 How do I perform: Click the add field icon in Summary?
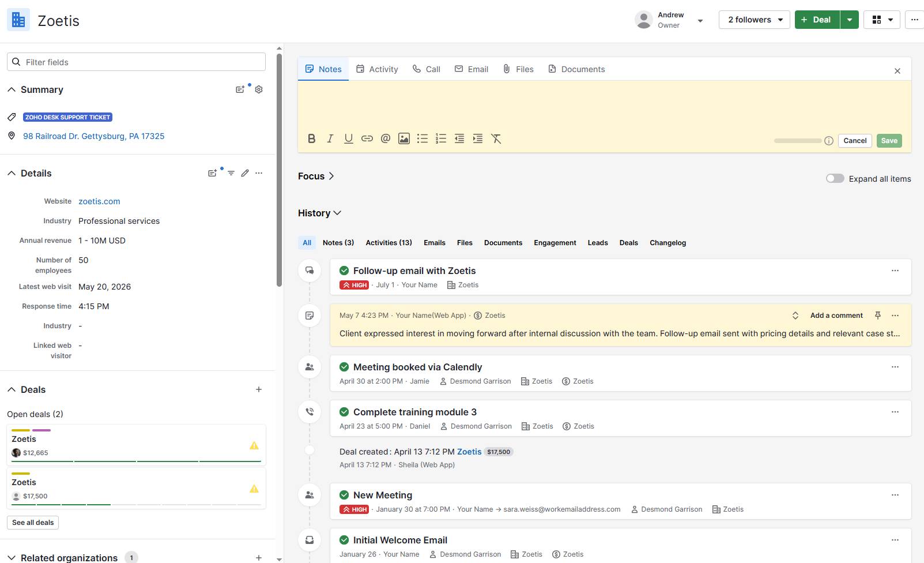(x=240, y=89)
